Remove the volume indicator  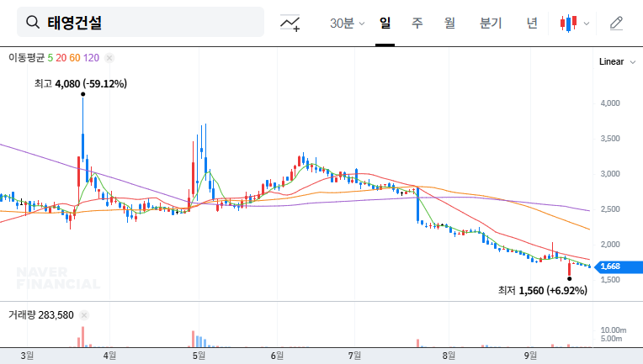coord(83,315)
